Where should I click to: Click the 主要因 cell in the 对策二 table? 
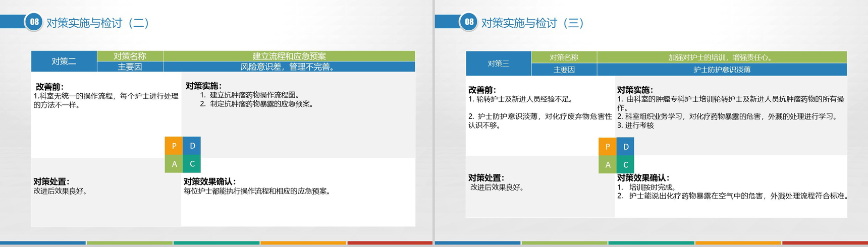tap(130, 67)
